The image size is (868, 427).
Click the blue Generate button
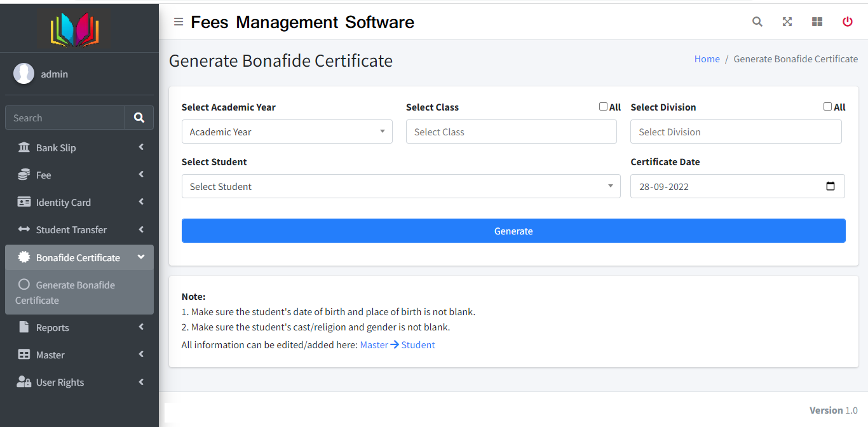(513, 231)
